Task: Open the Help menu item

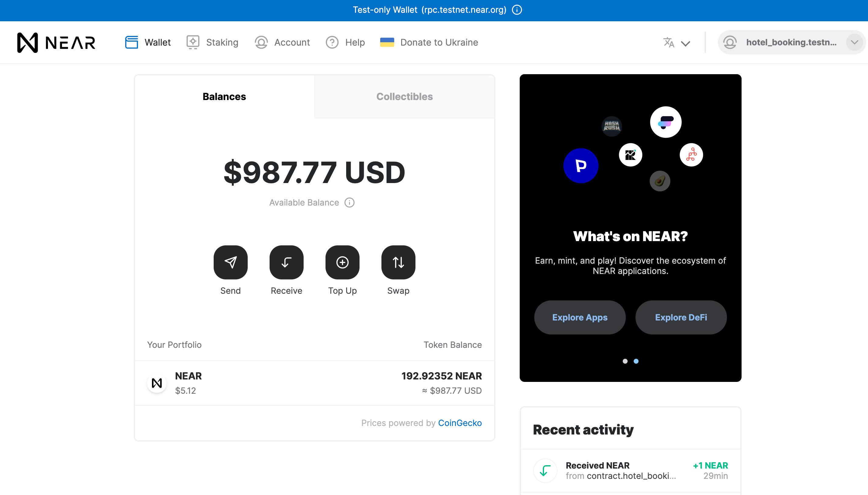Action: 345,42
